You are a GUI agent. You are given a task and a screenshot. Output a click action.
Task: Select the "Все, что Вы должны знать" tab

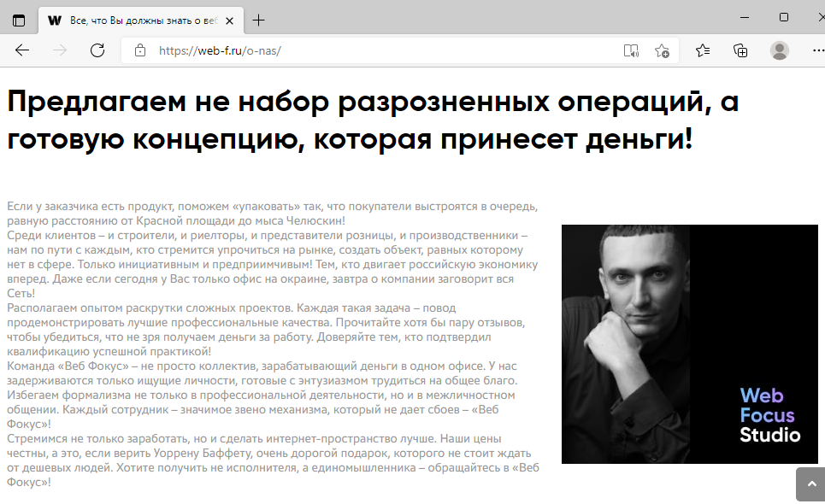click(141, 21)
